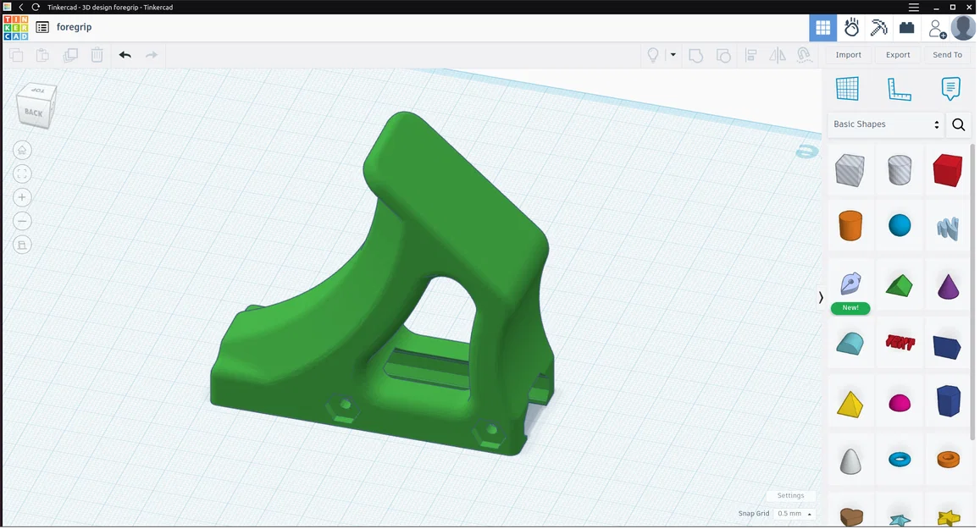Pick the gray Paraboloid shape
The image size is (980, 529).
[850, 461]
